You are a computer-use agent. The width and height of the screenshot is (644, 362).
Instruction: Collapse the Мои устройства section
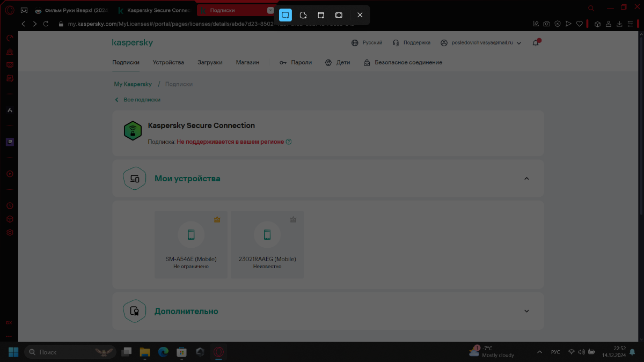[526, 179]
